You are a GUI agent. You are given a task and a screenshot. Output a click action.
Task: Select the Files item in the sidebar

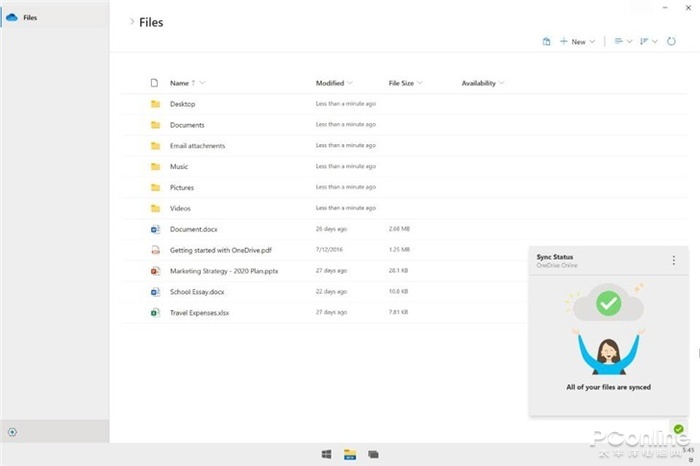30,17
